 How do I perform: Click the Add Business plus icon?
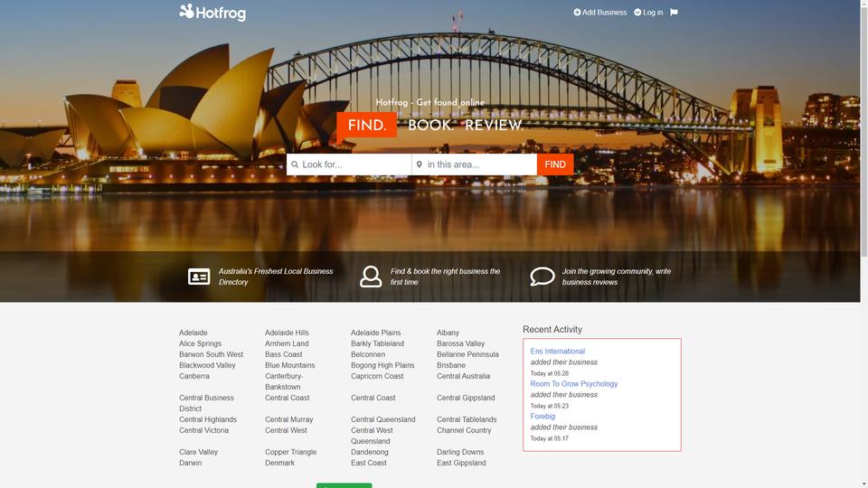pyautogui.click(x=577, y=12)
